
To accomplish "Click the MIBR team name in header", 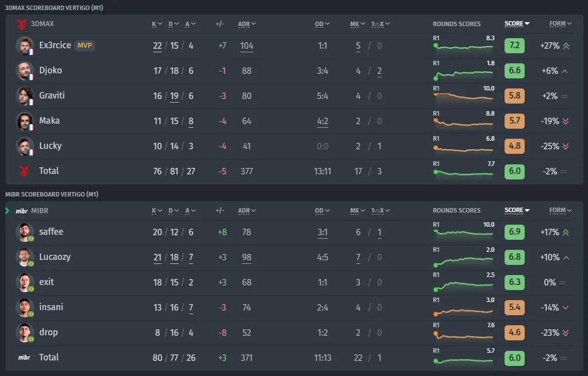I will pos(40,211).
